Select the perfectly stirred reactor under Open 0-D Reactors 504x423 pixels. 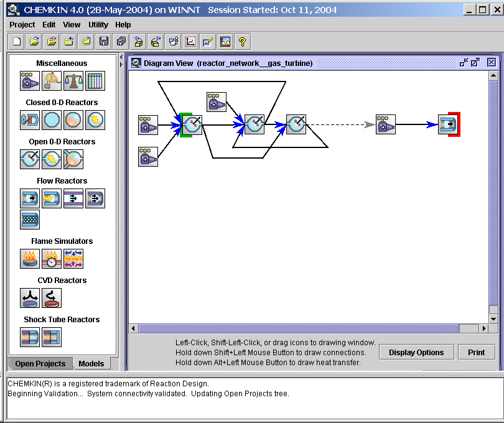30,159
